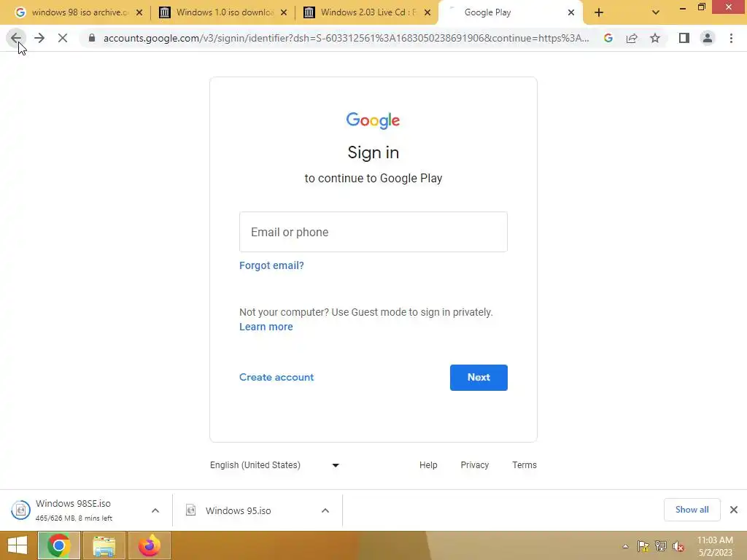
Task: Open Learn more about Guest mode
Action: coord(266,327)
